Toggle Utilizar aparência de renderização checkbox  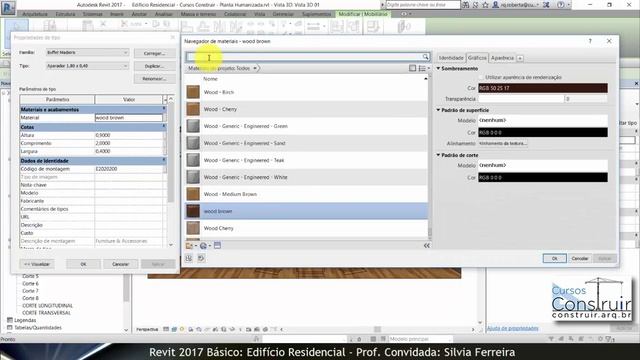(x=481, y=77)
